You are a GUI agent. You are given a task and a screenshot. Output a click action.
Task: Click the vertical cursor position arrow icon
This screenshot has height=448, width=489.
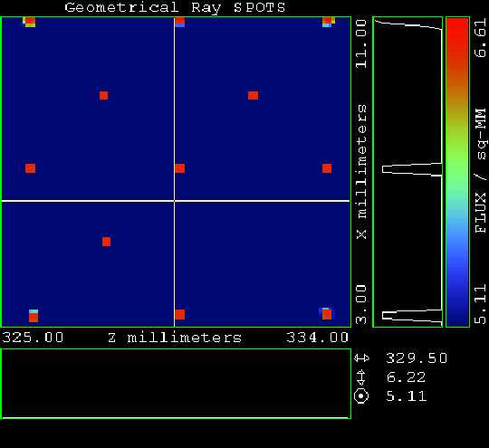(360, 377)
